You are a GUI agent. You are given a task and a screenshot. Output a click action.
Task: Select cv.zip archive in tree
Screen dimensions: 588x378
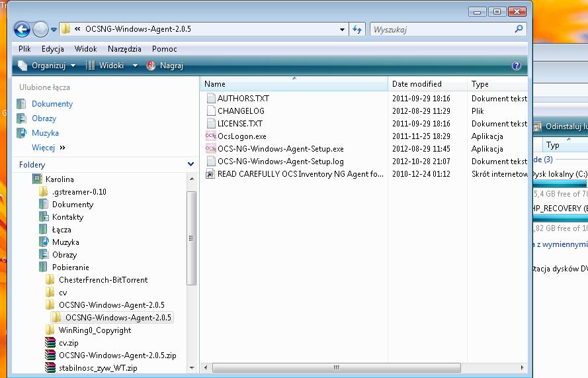click(69, 343)
